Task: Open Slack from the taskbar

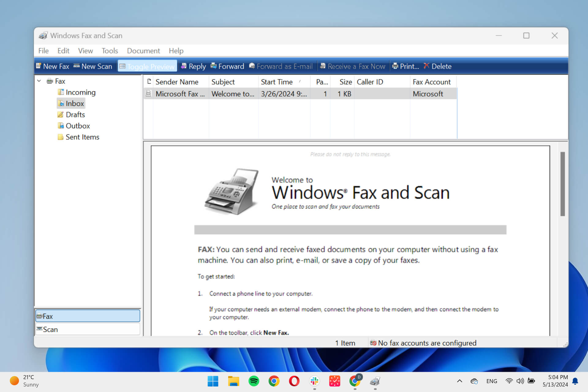Action: [314, 381]
